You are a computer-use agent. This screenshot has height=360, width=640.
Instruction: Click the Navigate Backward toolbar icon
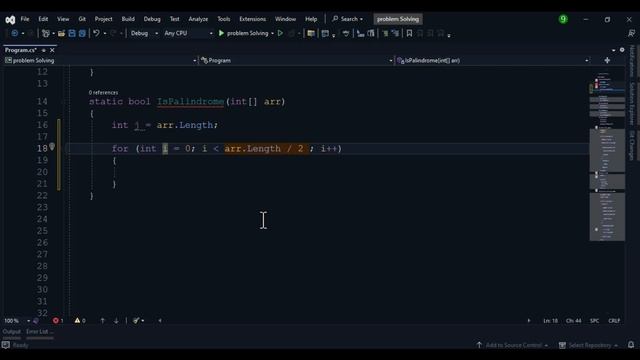[x=14, y=33]
